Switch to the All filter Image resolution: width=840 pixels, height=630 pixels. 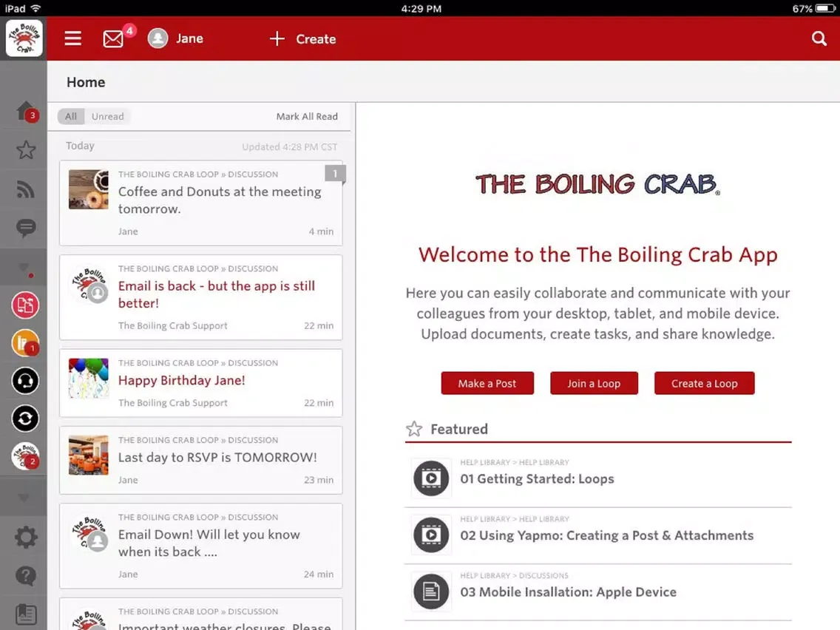tap(71, 116)
